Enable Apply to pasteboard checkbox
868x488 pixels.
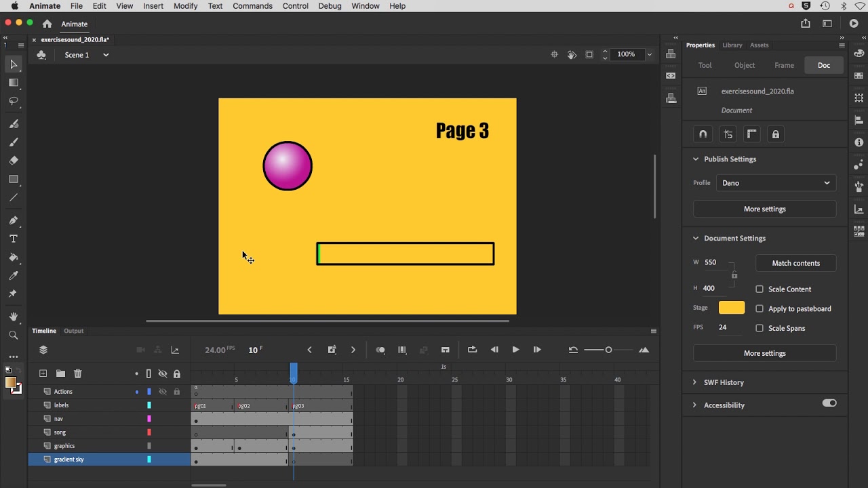pyautogui.click(x=759, y=308)
